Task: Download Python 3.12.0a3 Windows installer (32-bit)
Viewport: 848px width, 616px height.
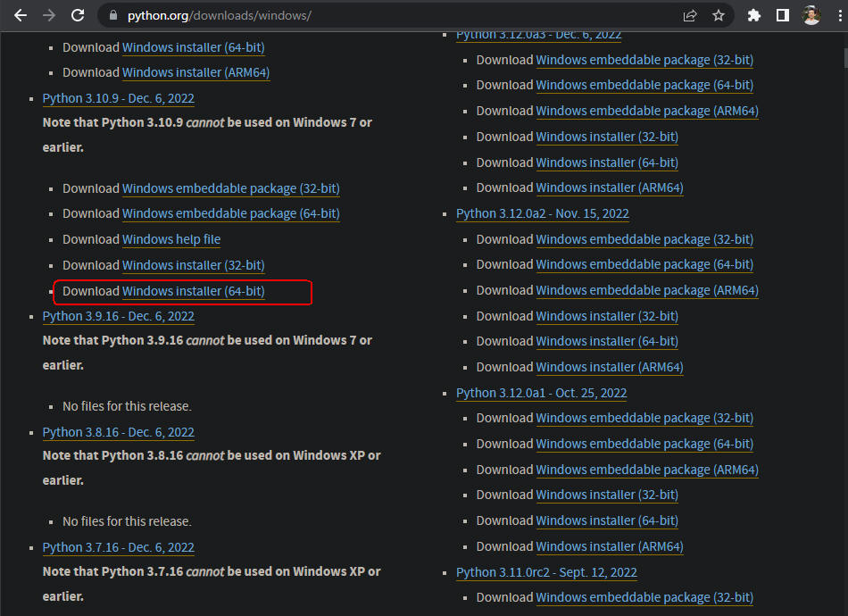Action: 607,137
